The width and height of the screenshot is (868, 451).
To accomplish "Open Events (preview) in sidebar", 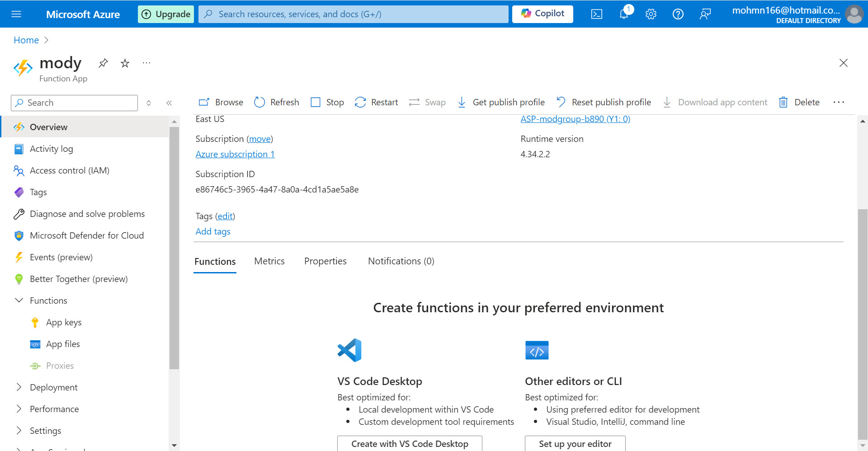I will [85, 257].
